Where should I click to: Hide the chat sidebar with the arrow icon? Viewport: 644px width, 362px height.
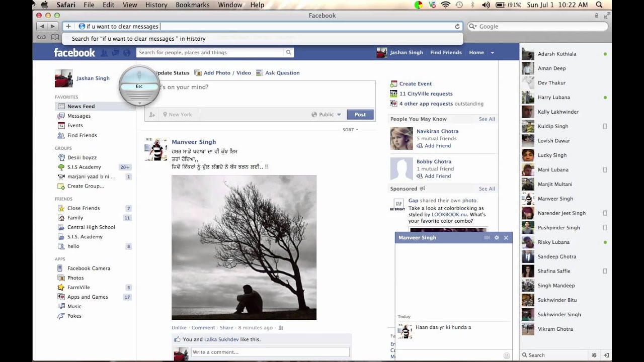point(606,355)
